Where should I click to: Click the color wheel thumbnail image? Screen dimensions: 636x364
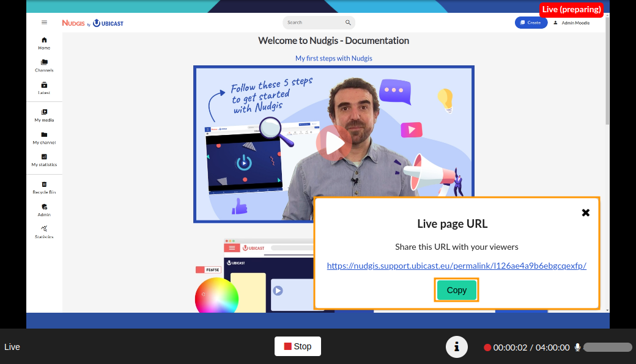point(216,296)
